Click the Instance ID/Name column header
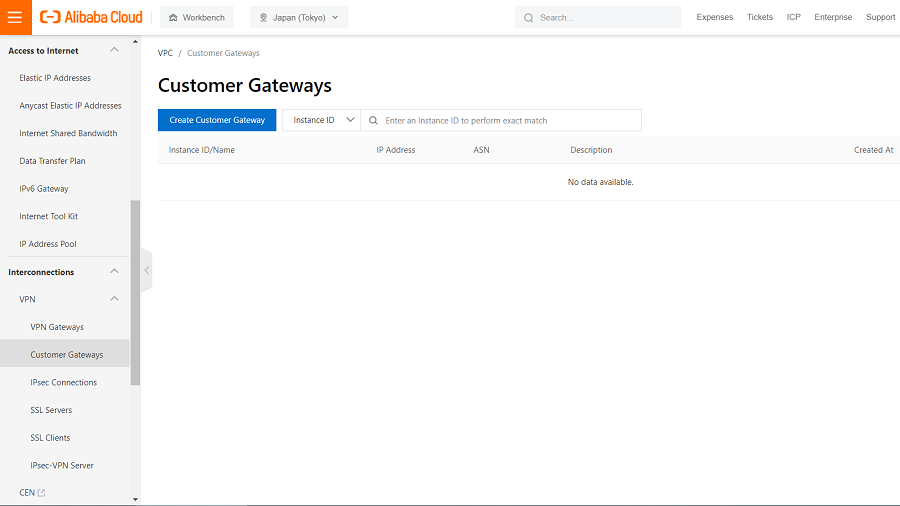Screen dimensions: 900x506 201,150
